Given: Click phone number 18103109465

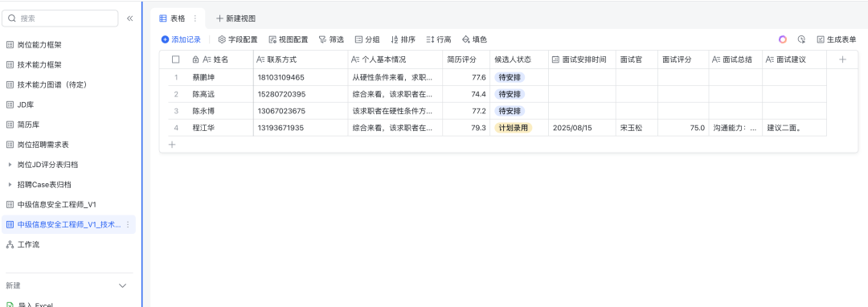Looking at the screenshot, I should (x=301, y=77).
